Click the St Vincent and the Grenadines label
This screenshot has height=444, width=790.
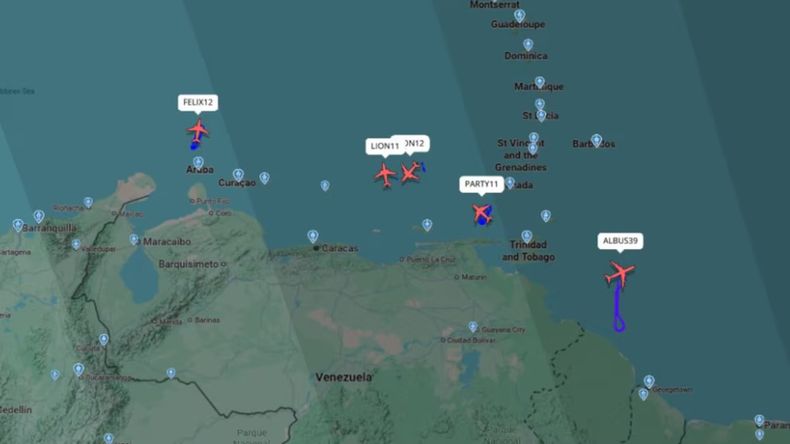pyautogui.click(x=520, y=155)
